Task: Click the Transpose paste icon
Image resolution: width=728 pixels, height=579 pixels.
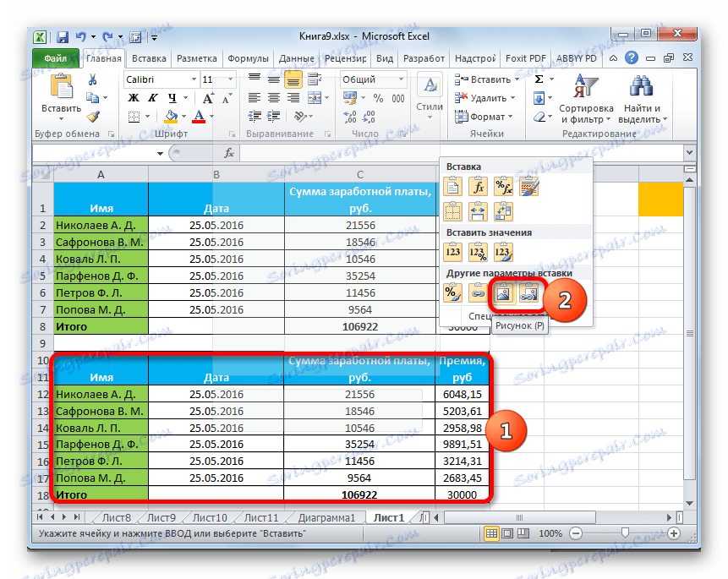Action: pyautogui.click(x=503, y=210)
